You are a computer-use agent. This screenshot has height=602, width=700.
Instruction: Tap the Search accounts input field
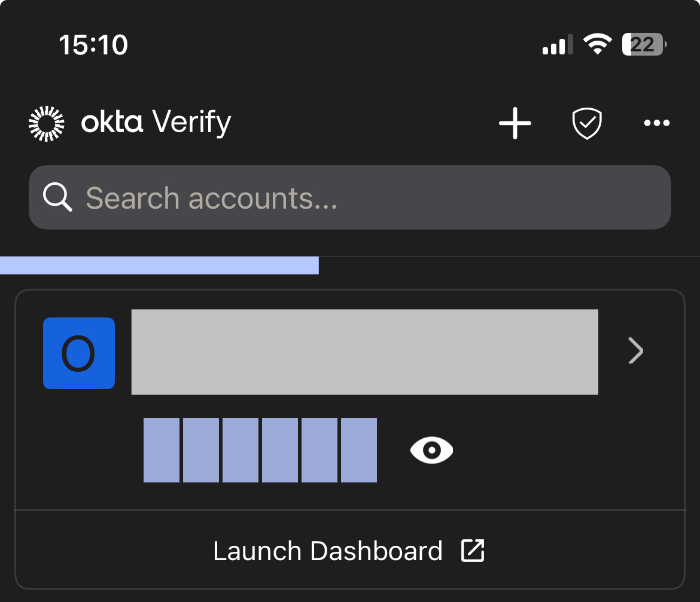(x=350, y=197)
